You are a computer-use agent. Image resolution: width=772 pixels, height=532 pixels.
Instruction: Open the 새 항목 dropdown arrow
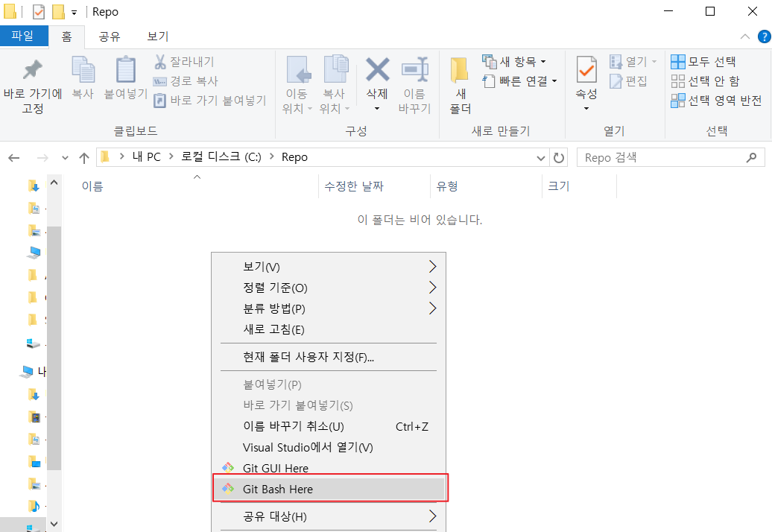[x=543, y=62]
